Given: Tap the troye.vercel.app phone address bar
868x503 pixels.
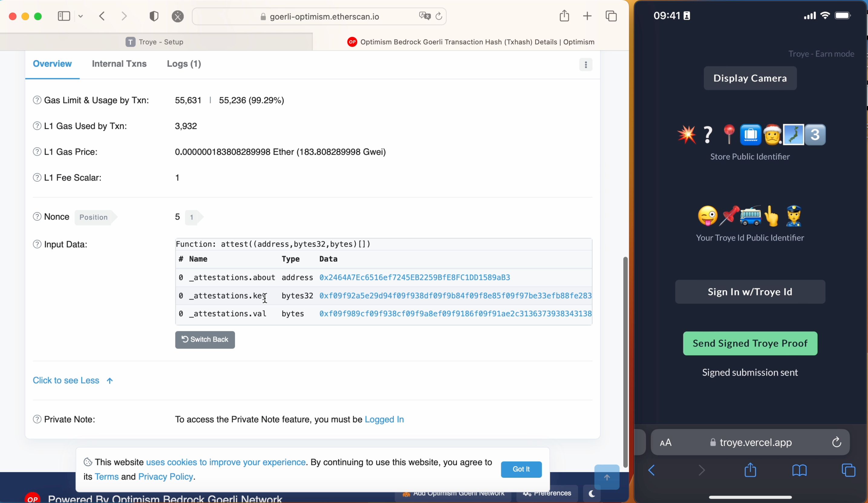Looking at the screenshot, I should click(750, 443).
